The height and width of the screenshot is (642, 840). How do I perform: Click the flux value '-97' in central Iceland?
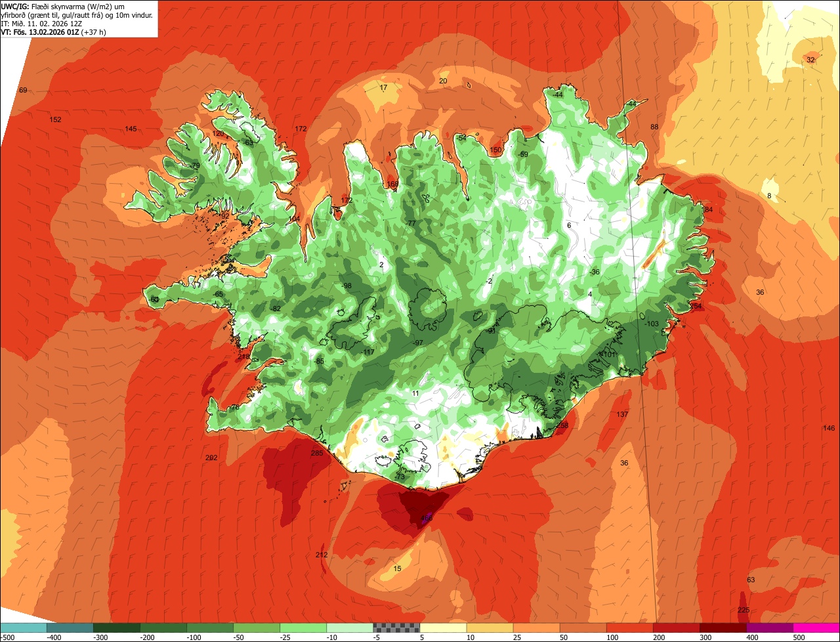point(417,343)
